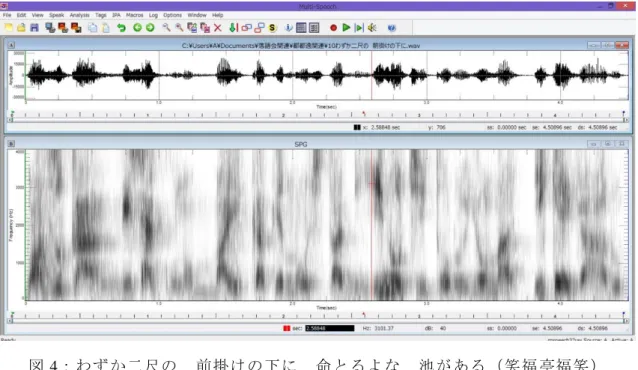Viewport: 638px width, 370px height.
Task: Click the left scroll arrow under the waveform
Action: pyautogui.click(x=11, y=120)
